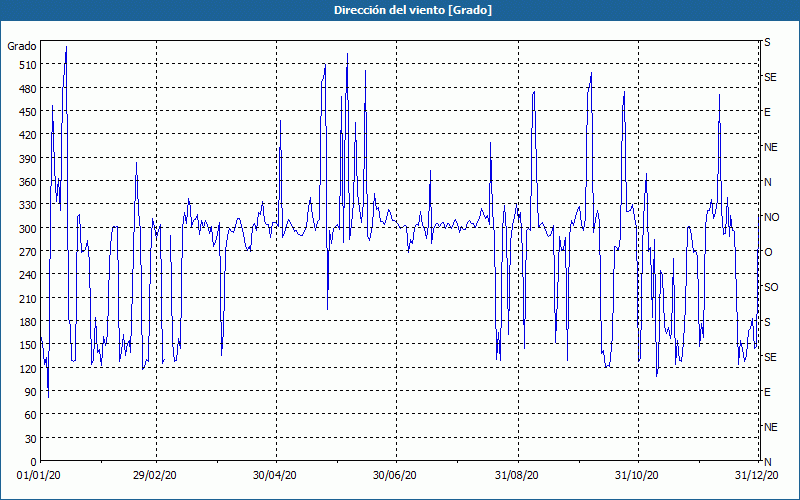The image size is (800, 500).
Task: Click the chart title 'Dirección del viento [Grado]'
Action: click(x=413, y=10)
